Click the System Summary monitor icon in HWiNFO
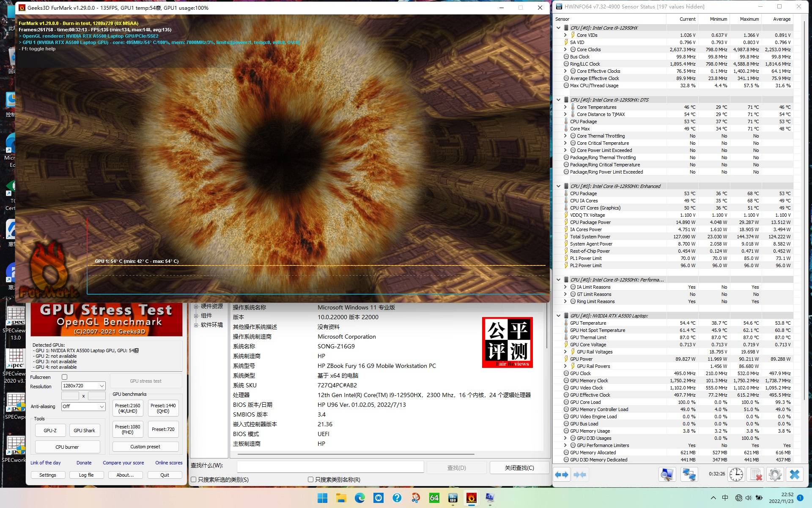 coord(667,474)
